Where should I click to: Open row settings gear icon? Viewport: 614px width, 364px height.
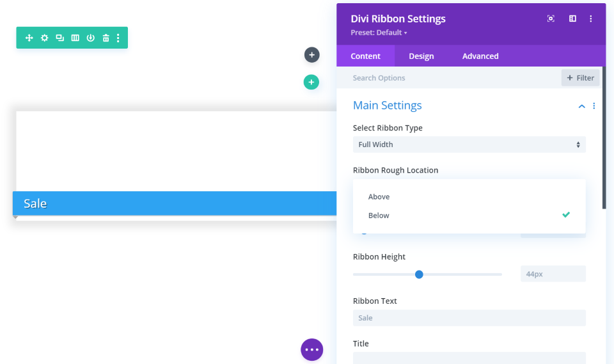click(44, 38)
